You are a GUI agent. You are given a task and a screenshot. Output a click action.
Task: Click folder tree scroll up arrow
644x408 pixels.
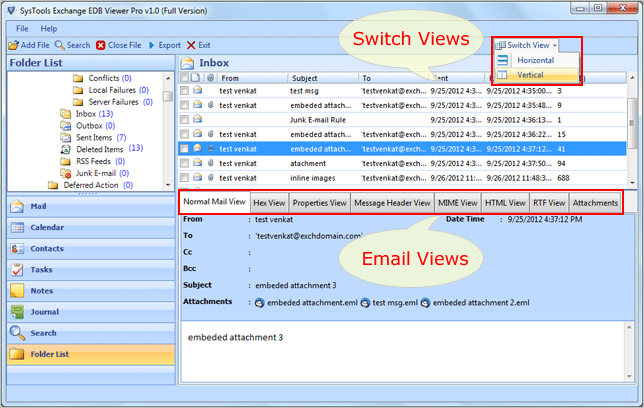(168, 78)
